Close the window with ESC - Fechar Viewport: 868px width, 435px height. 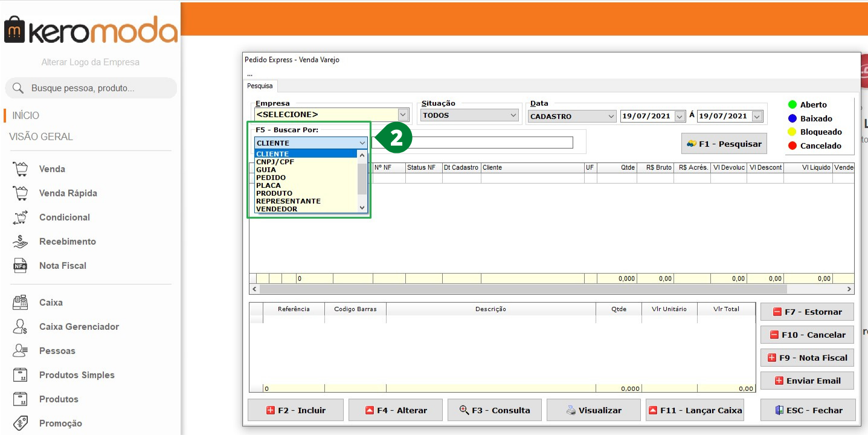coord(808,410)
